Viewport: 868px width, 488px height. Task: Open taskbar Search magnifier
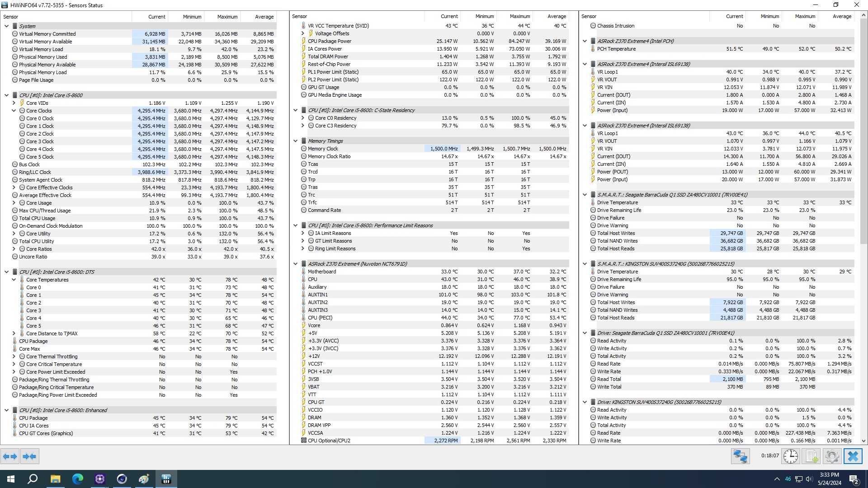tap(33, 479)
